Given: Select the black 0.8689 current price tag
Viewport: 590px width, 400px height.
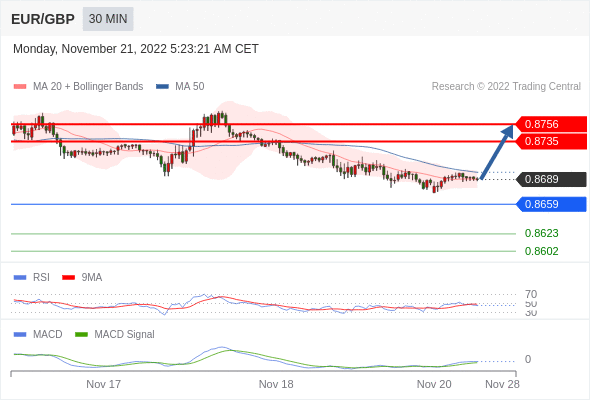Looking at the screenshot, I should [551, 179].
